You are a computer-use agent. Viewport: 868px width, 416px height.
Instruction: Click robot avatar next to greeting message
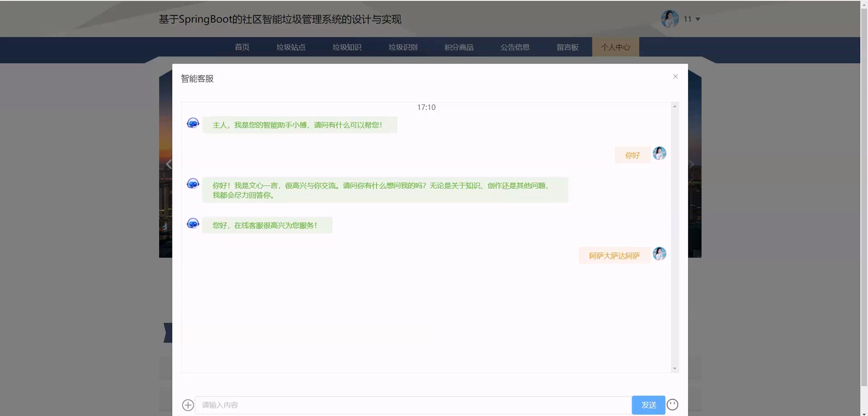[193, 123]
